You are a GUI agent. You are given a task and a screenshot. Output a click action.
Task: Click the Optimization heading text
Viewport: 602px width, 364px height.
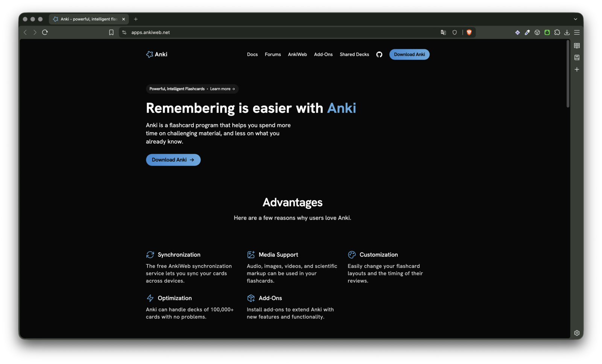pyautogui.click(x=175, y=298)
